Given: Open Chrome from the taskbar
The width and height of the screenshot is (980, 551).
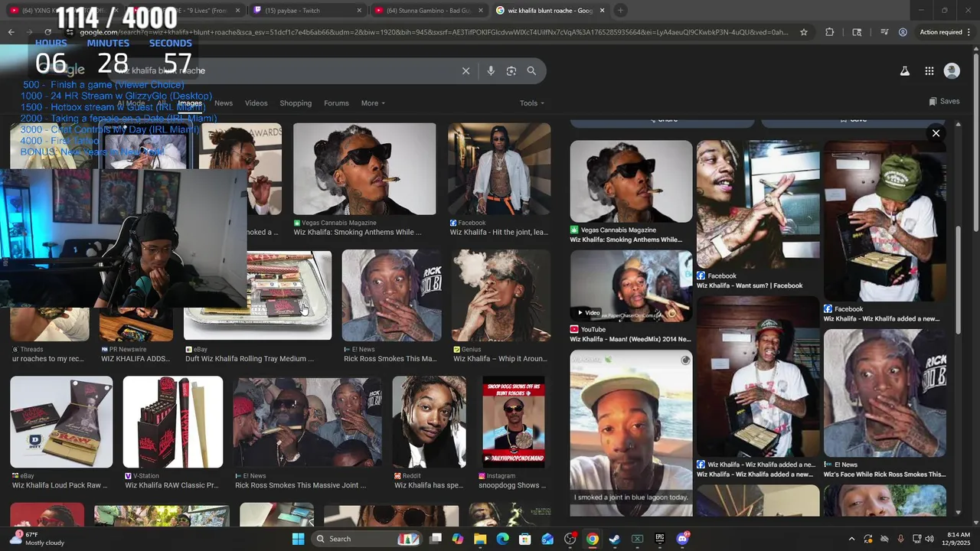Looking at the screenshot, I should coord(592,539).
